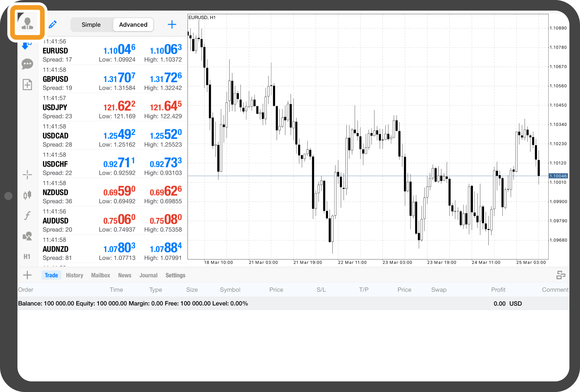Open chart type candlestick settings icon
580x392 pixels.
coord(27,195)
